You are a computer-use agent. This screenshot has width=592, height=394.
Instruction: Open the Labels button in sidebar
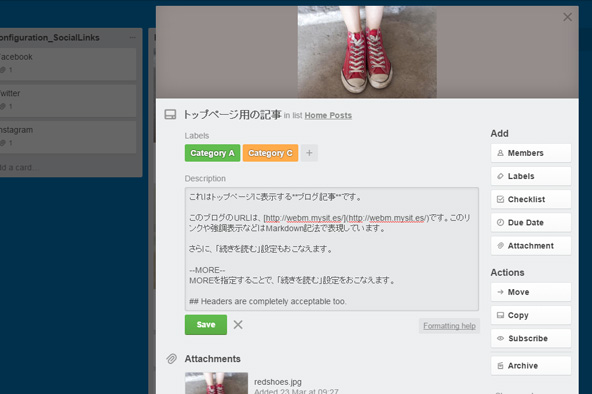531,176
